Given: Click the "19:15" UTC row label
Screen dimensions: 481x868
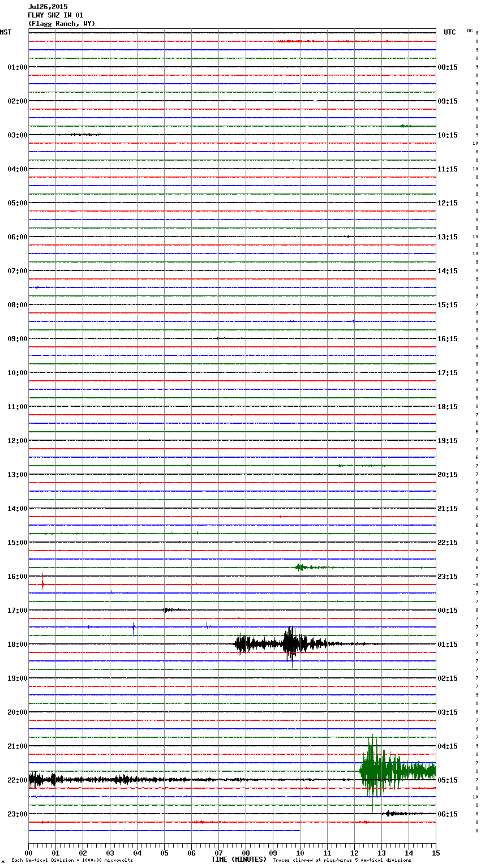Looking at the screenshot, I should click(448, 441).
